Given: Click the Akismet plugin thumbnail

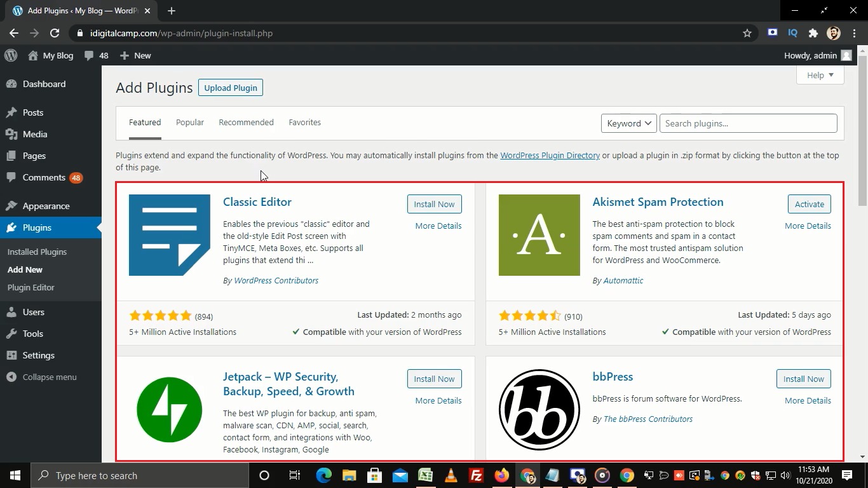Looking at the screenshot, I should coord(539,235).
